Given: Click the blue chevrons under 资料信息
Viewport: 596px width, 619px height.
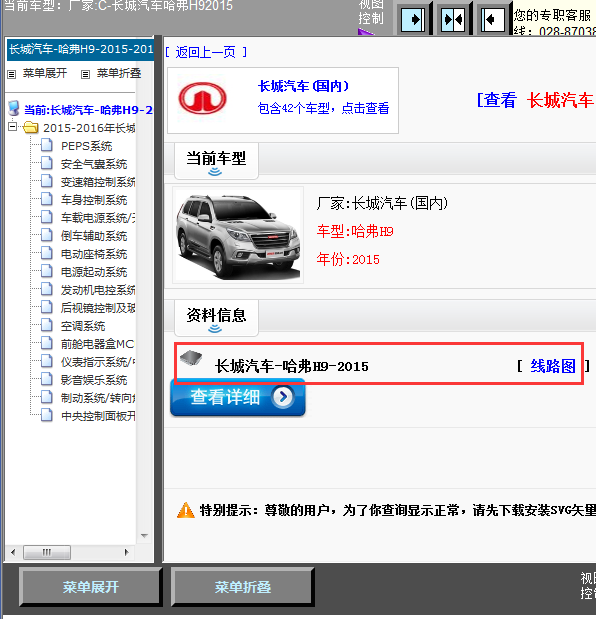Looking at the screenshot, I should (x=215, y=328).
